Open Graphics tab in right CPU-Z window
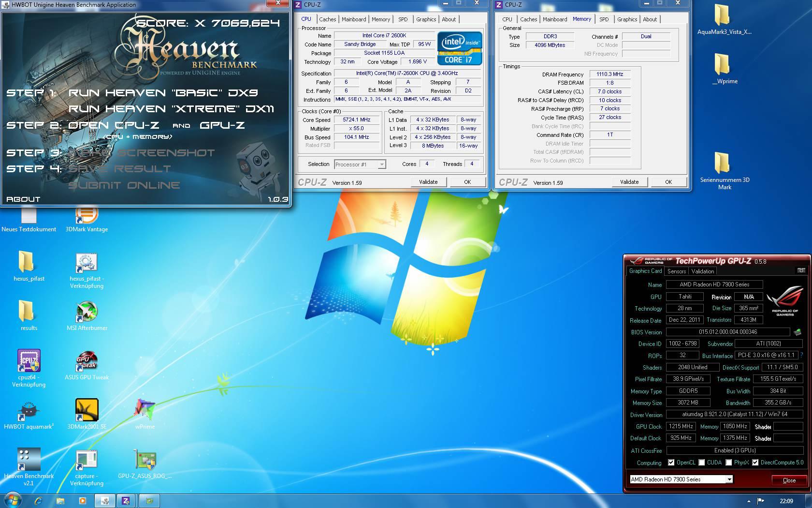The image size is (812, 508). coord(627,19)
